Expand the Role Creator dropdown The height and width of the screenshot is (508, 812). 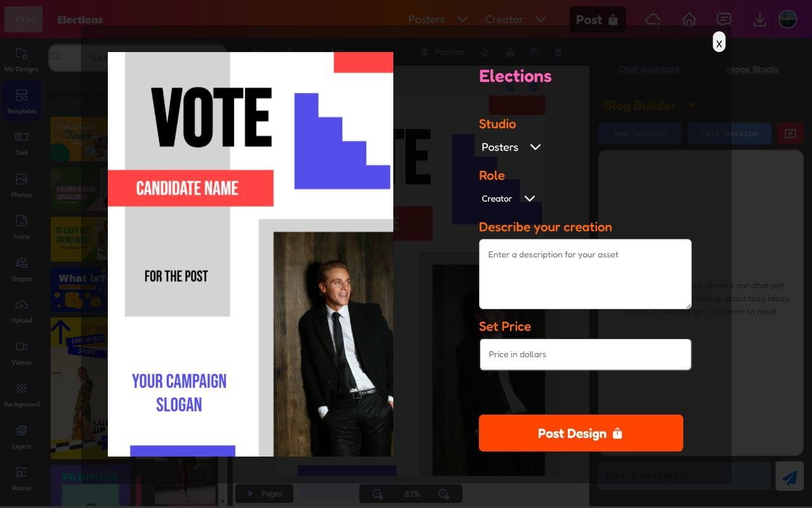(x=508, y=199)
